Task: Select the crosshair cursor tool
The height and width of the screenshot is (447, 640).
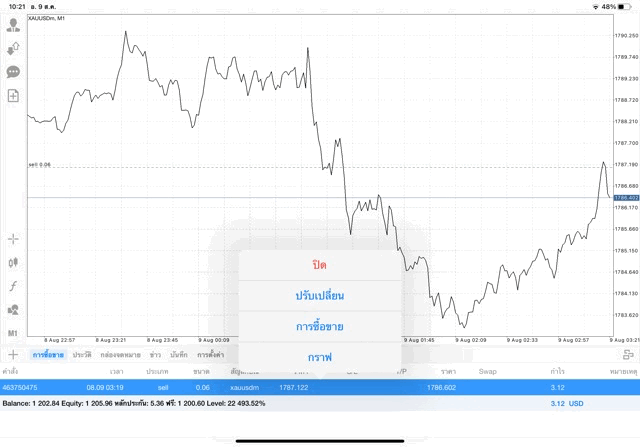Action: [14, 239]
